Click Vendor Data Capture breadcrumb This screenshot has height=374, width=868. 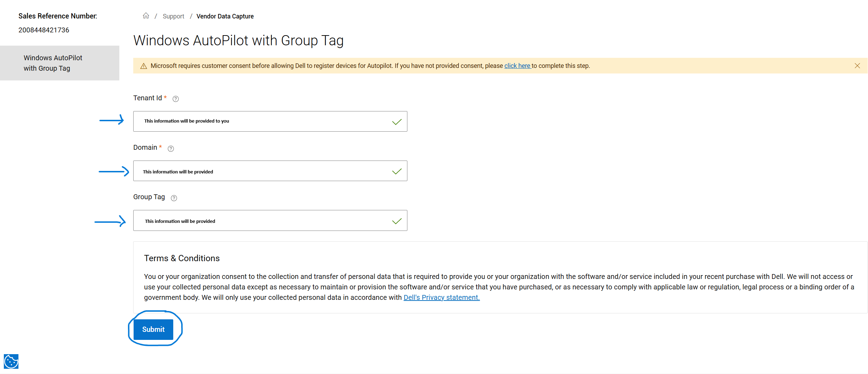(225, 16)
